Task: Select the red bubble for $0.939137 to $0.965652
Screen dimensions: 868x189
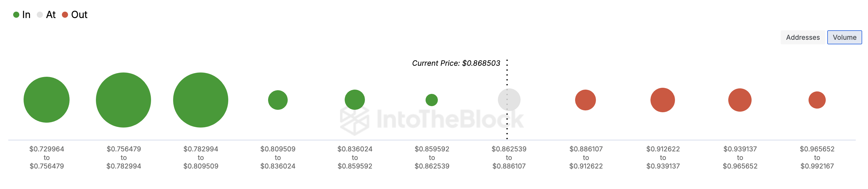Action: (740, 100)
